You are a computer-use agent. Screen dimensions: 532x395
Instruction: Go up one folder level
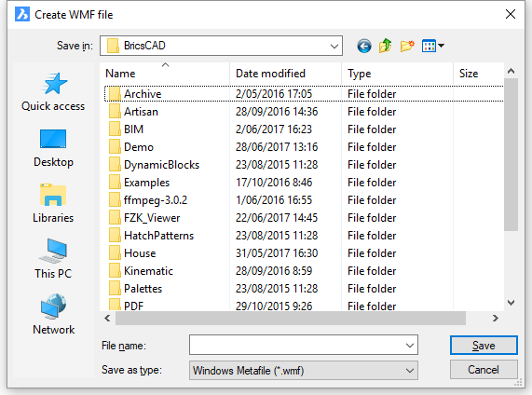(x=386, y=46)
